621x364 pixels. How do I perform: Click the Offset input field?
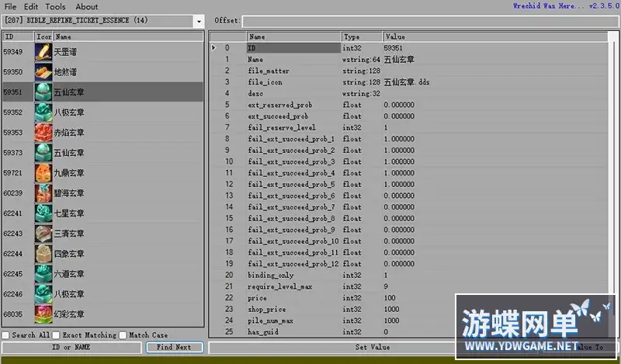(430, 22)
